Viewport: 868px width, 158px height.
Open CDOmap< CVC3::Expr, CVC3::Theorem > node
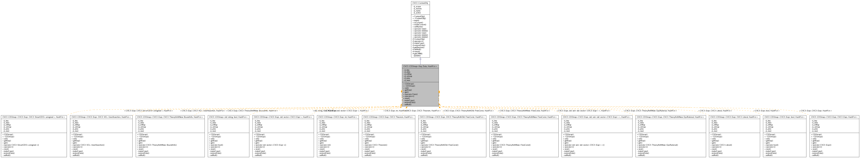pyautogui.click(x=388, y=117)
